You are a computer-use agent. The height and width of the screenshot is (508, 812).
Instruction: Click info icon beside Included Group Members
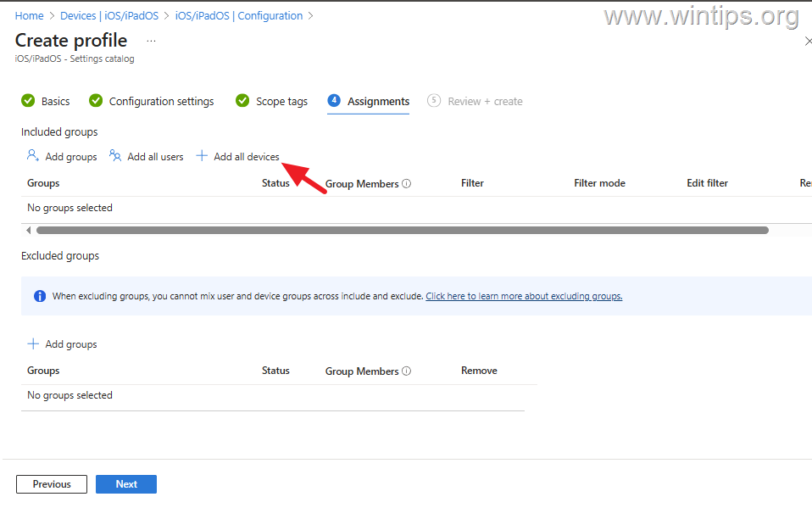(406, 184)
